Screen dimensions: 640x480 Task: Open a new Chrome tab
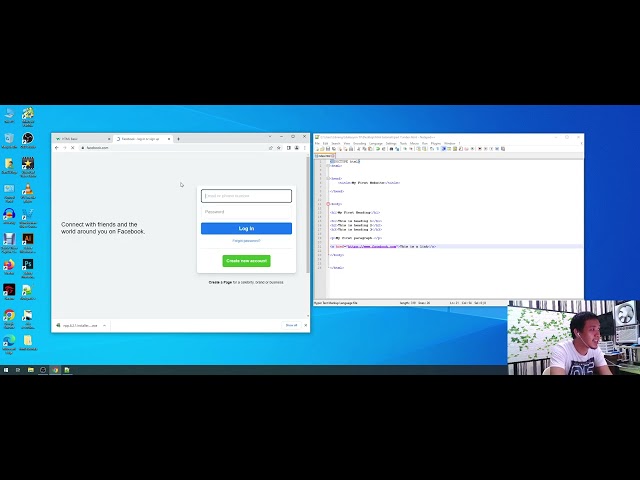[178, 139]
